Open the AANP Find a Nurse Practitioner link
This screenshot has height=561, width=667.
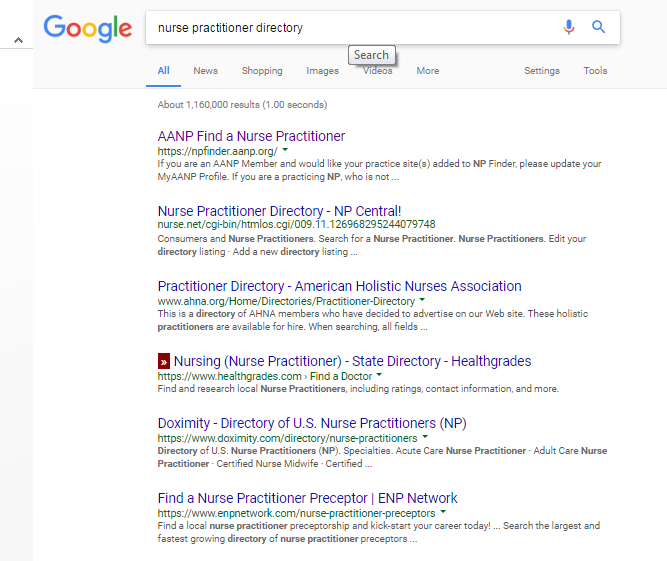pyautogui.click(x=251, y=136)
